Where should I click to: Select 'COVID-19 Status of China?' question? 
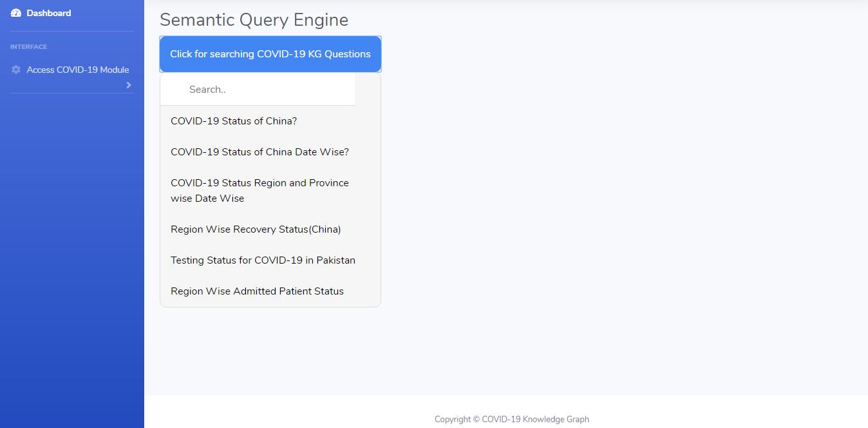[234, 121]
